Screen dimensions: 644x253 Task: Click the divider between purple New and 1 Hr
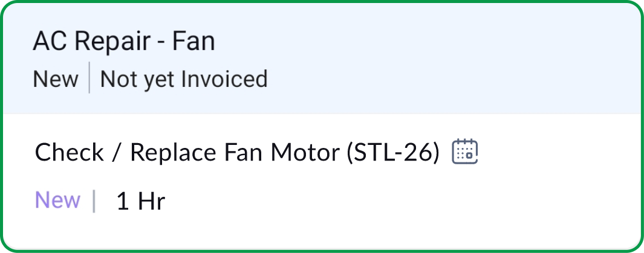[94, 200]
